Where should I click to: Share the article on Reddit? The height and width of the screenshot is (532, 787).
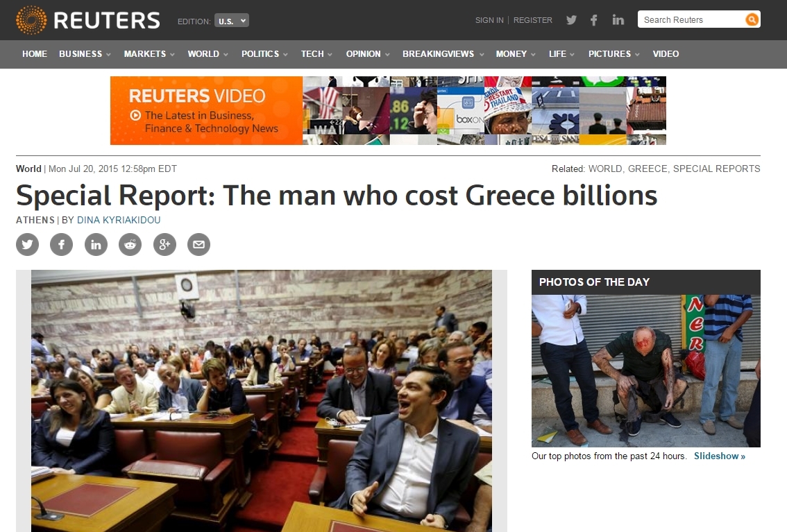click(130, 245)
